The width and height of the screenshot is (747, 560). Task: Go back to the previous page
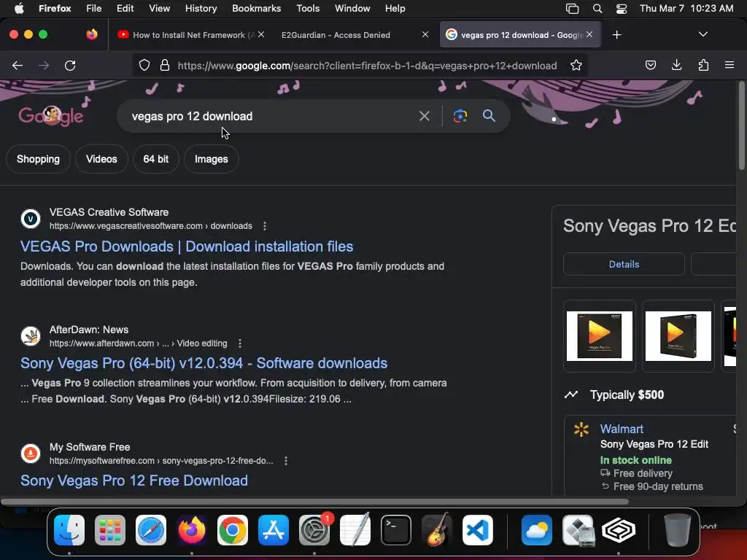tap(18, 65)
